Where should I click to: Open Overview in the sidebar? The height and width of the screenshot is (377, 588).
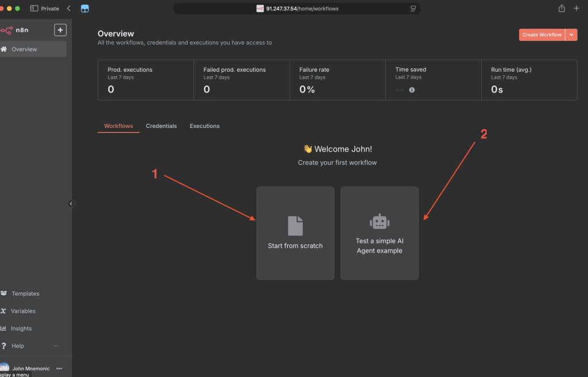[x=33, y=49]
